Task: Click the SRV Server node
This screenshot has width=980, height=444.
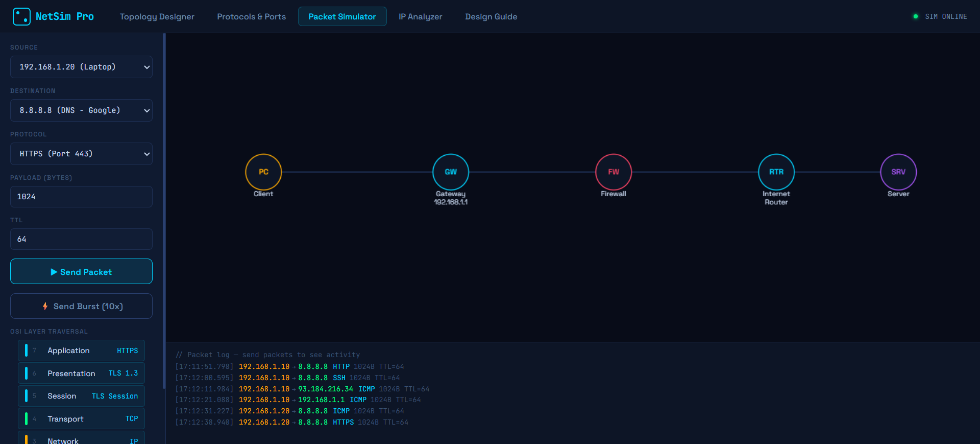Action: [898, 172]
